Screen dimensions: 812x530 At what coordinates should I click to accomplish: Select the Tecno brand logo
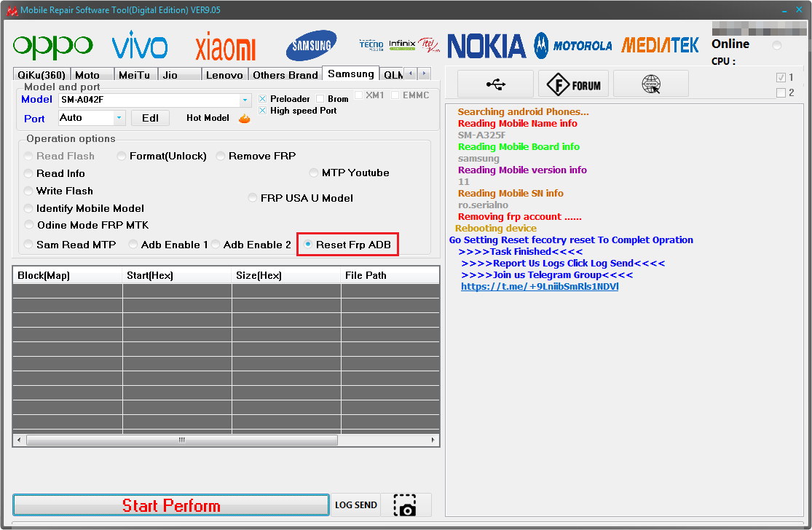point(371,45)
